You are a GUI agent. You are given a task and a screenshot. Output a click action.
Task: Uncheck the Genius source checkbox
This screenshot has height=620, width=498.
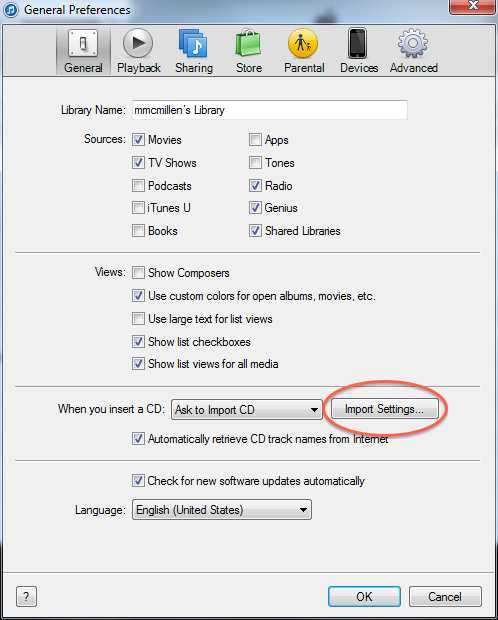pyautogui.click(x=255, y=208)
